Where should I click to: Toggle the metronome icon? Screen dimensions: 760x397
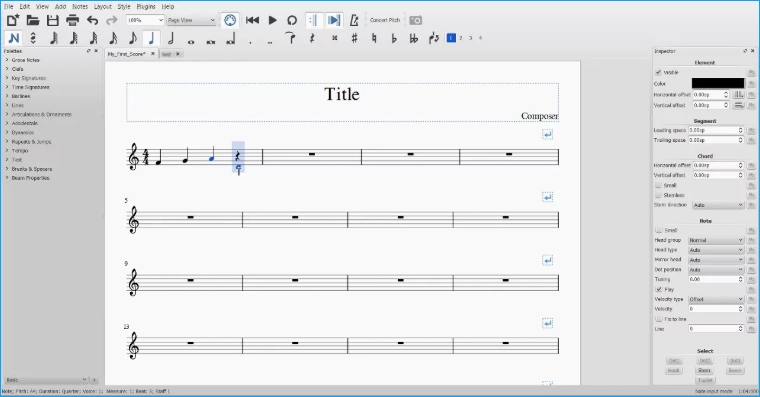tap(354, 20)
